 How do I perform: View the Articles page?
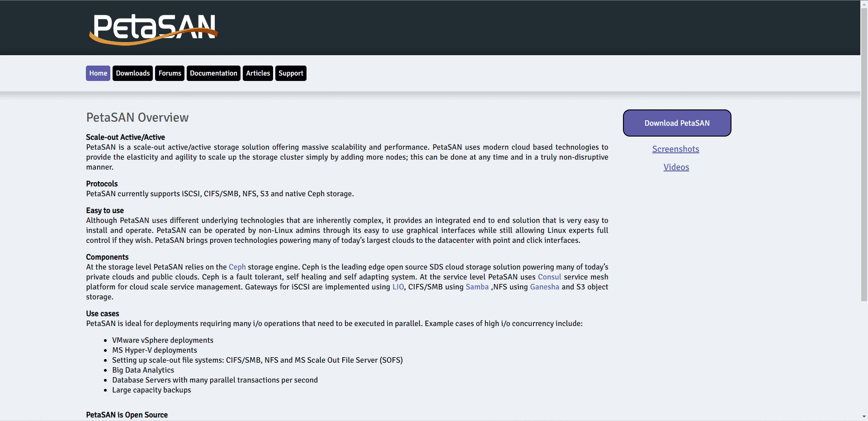tap(258, 73)
